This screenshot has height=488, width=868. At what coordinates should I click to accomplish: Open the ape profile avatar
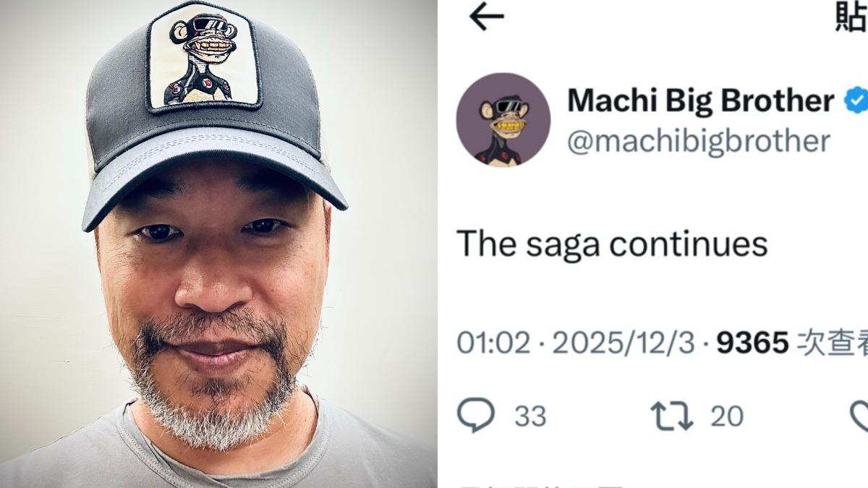(503, 120)
